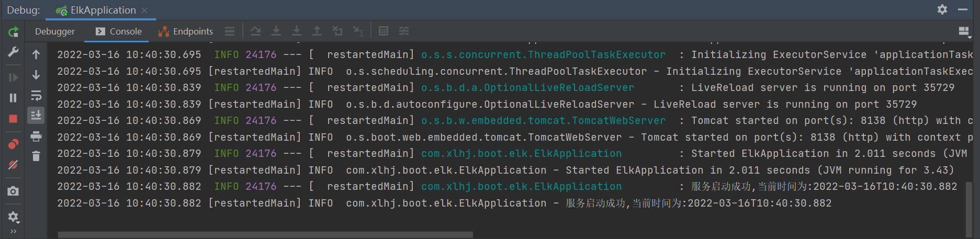Image resolution: width=980 pixels, height=239 pixels.
Task: Switch to the Debugger tab
Action: 55,31
